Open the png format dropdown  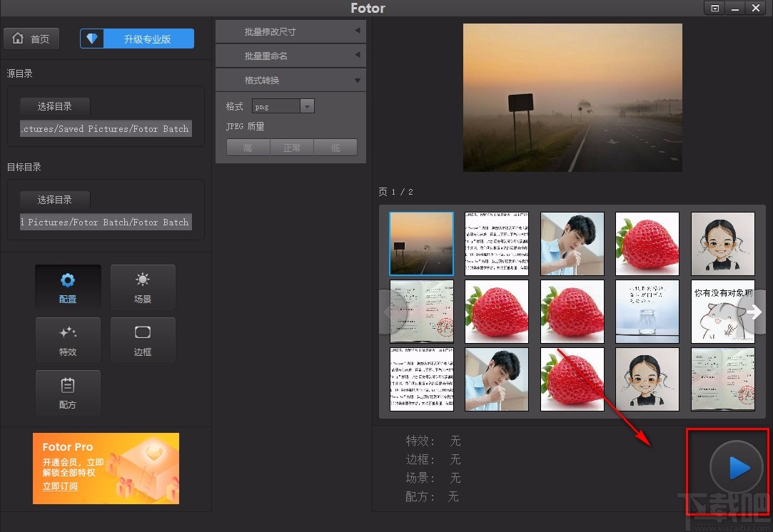[307, 106]
